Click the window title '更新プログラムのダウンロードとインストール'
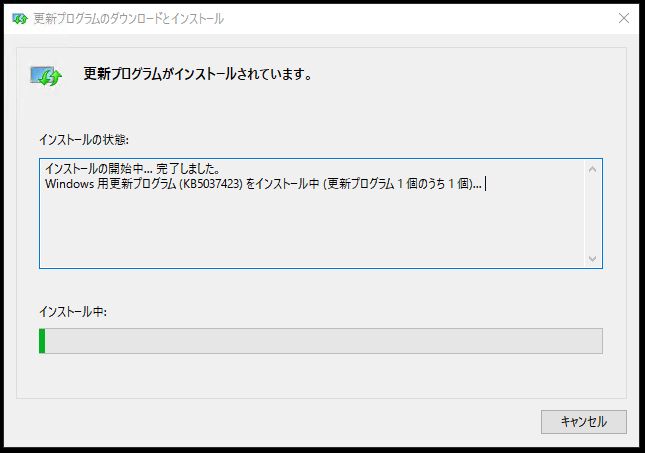 click(x=129, y=19)
